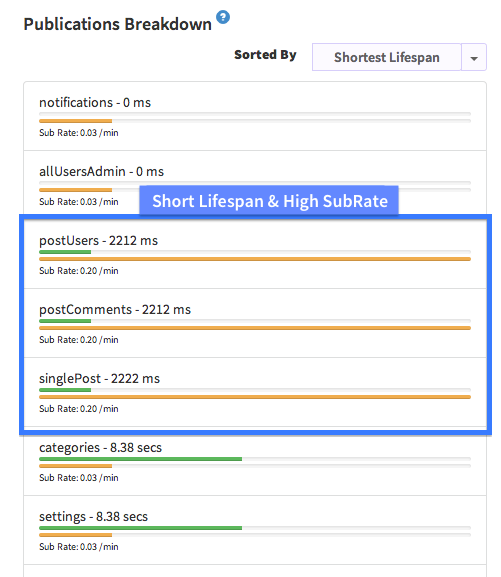Click the orange sub rate bar of notifications
Image resolution: width=501 pixels, height=577 pixels.
tap(75, 121)
